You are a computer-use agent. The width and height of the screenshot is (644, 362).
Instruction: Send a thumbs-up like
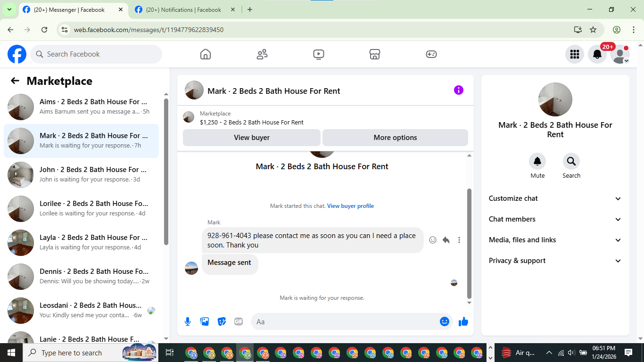463,321
